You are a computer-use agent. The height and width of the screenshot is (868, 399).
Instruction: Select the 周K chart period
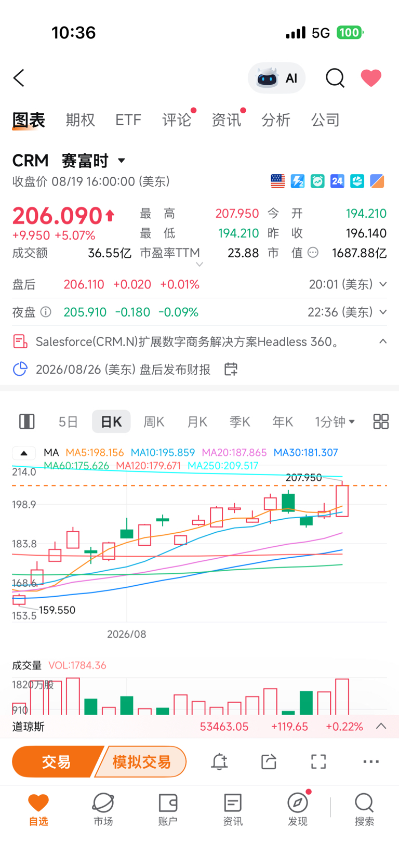tap(154, 422)
